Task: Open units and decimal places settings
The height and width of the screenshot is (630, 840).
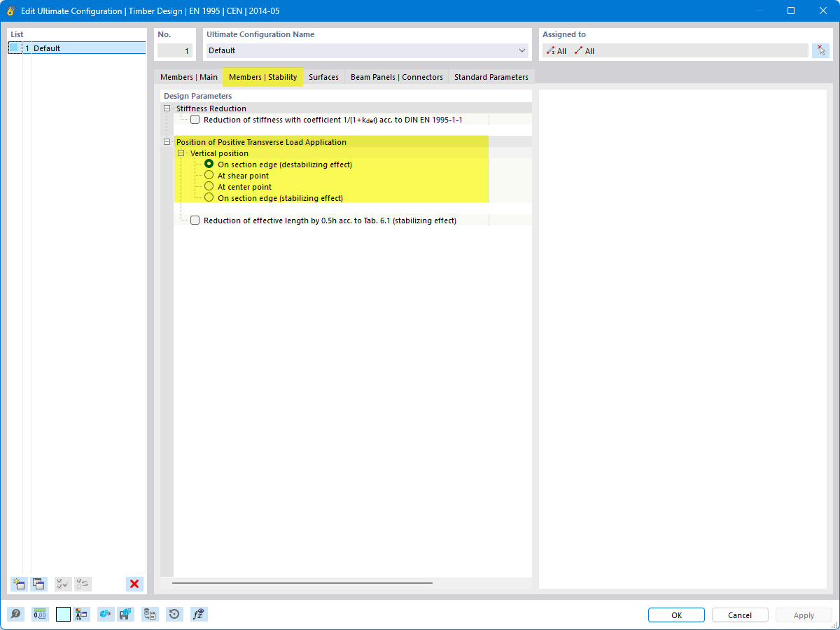Action: [40, 615]
